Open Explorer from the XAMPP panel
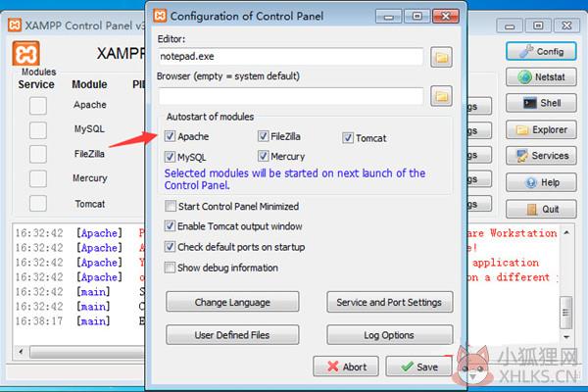Screen dimensions: 588x392 [541, 129]
